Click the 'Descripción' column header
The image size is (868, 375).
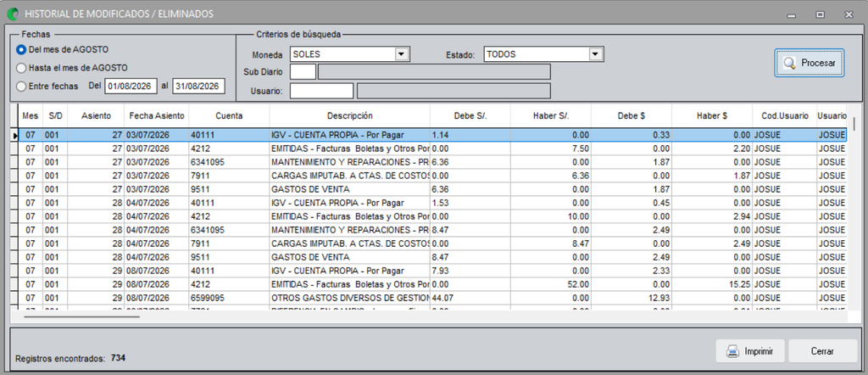[350, 115]
